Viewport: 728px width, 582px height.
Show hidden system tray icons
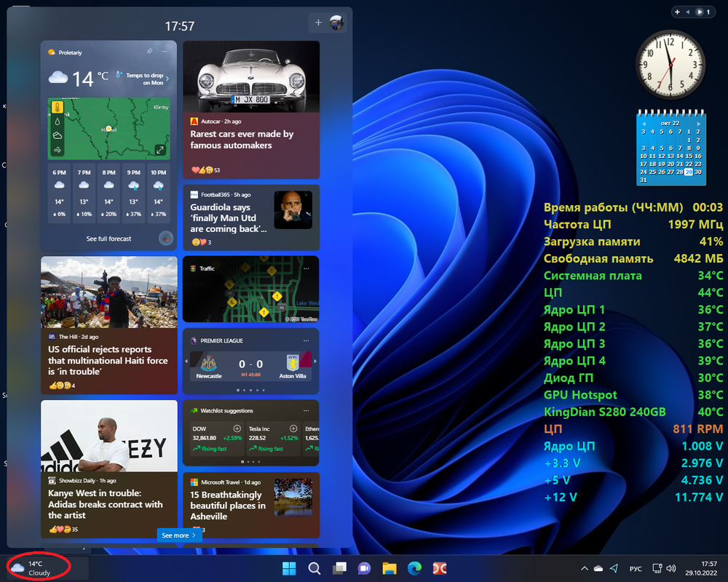(585, 568)
